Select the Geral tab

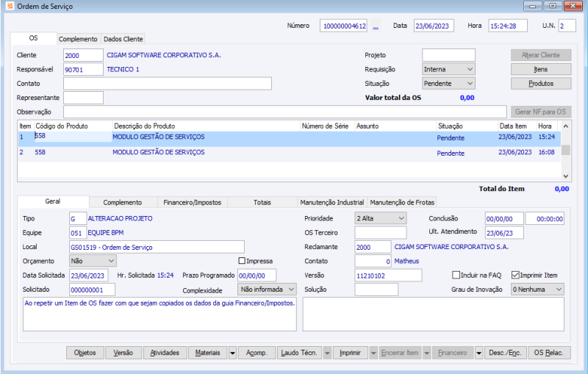coord(53,201)
